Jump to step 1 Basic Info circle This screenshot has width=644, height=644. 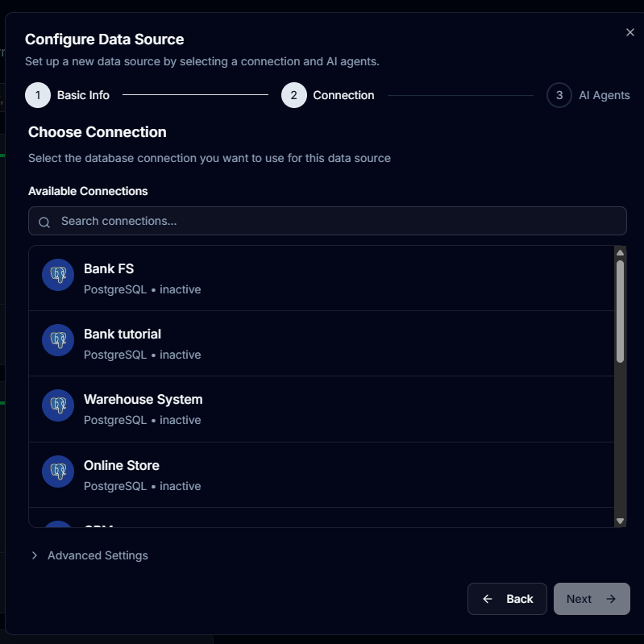38,95
